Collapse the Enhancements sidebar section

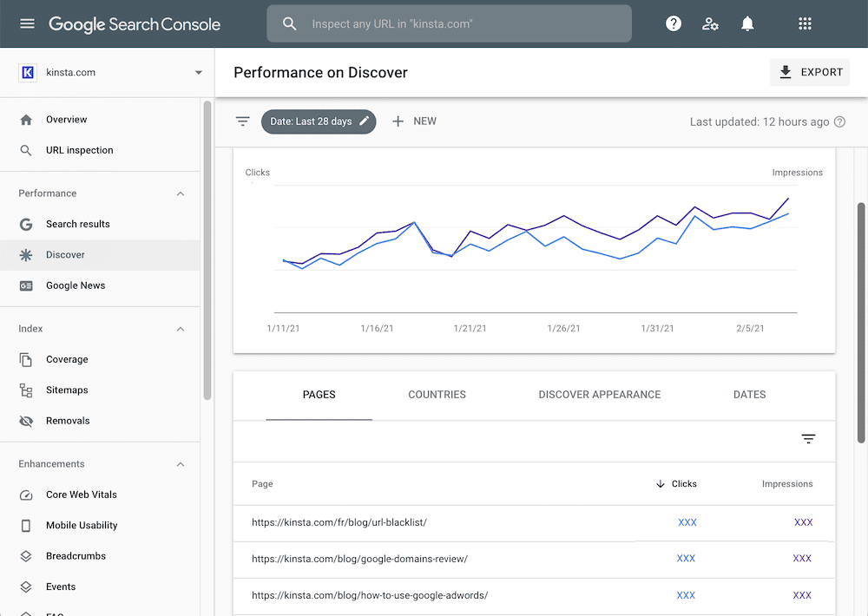pos(181,464)
